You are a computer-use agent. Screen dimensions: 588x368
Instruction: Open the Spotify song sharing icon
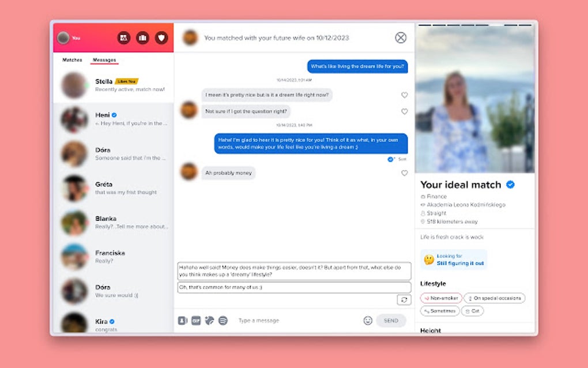pyautogui.click(x=222, y=320)
